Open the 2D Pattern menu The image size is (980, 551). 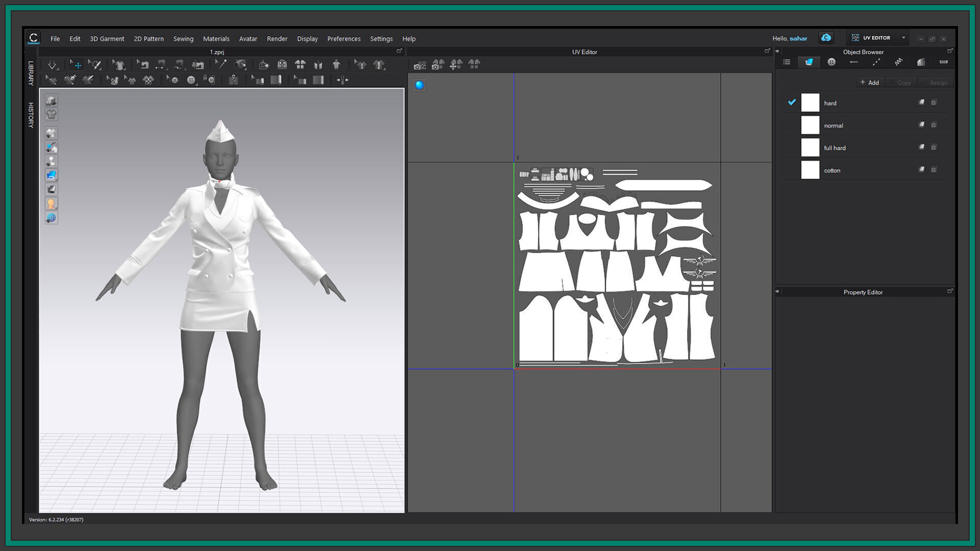point(149,39)
